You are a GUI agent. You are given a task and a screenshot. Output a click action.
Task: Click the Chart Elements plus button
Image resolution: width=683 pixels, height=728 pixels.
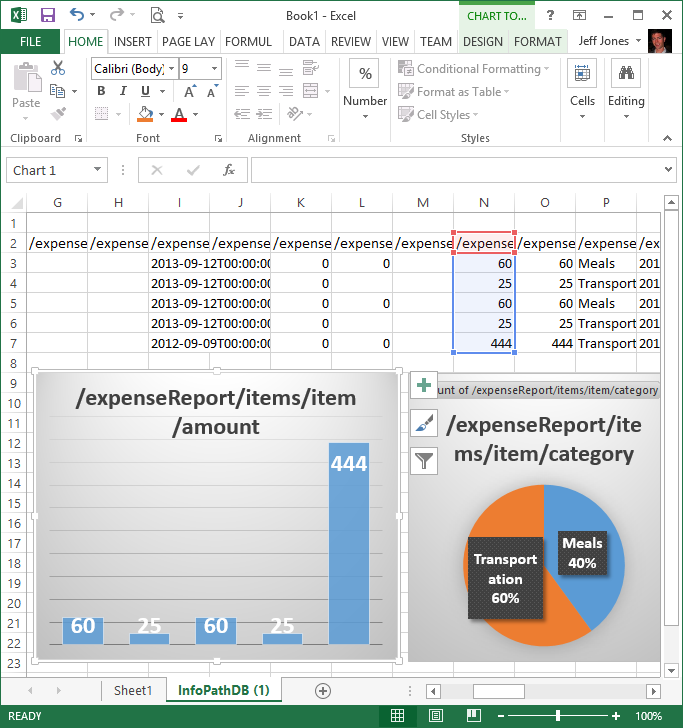point(423,385)
